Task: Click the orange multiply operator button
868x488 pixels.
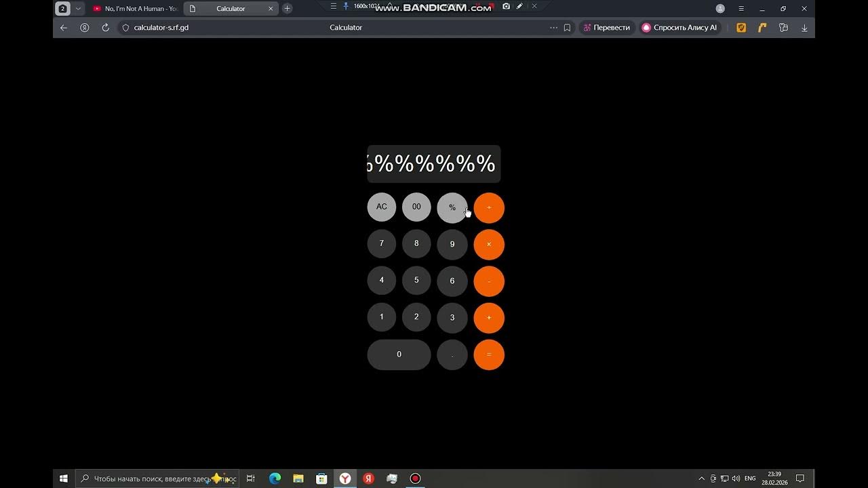Action: [489, 245]
